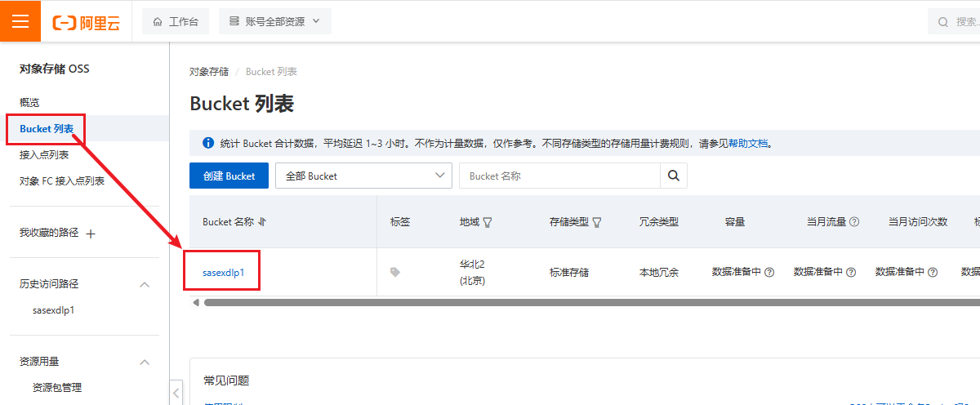Click the filter icon beside 存储类型 column
The height and width of the screenshot is (405, 980).
pos(597,222)
